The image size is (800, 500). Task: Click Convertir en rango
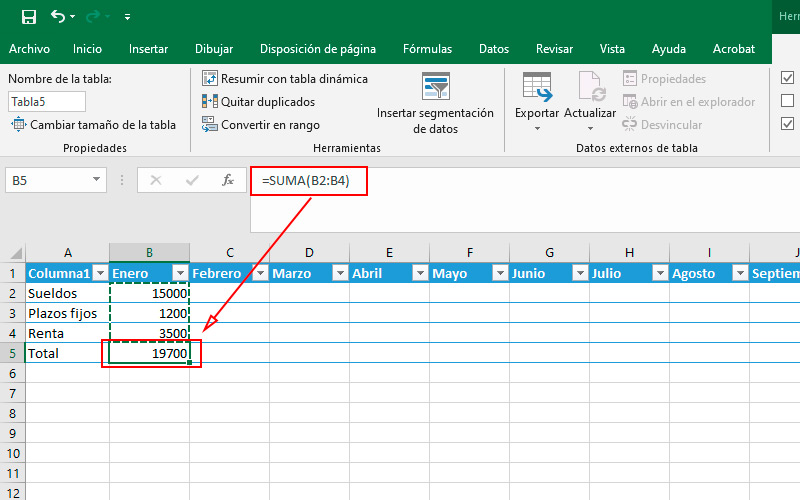coord(260,125)
